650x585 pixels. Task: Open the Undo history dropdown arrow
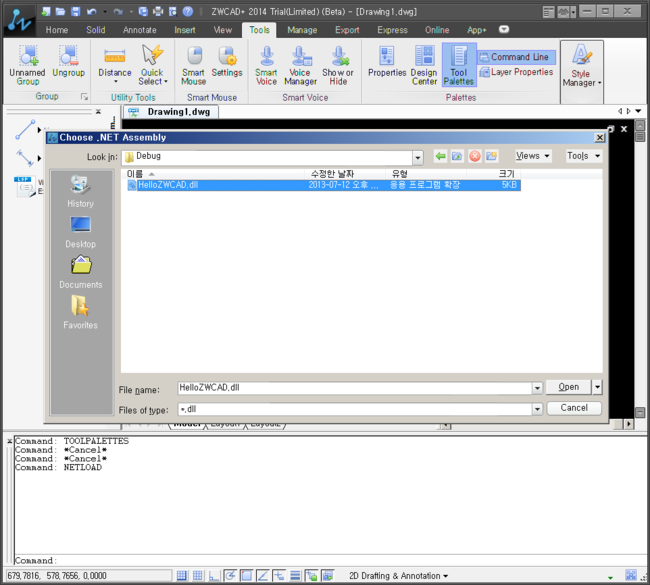(x=105, y=12)
